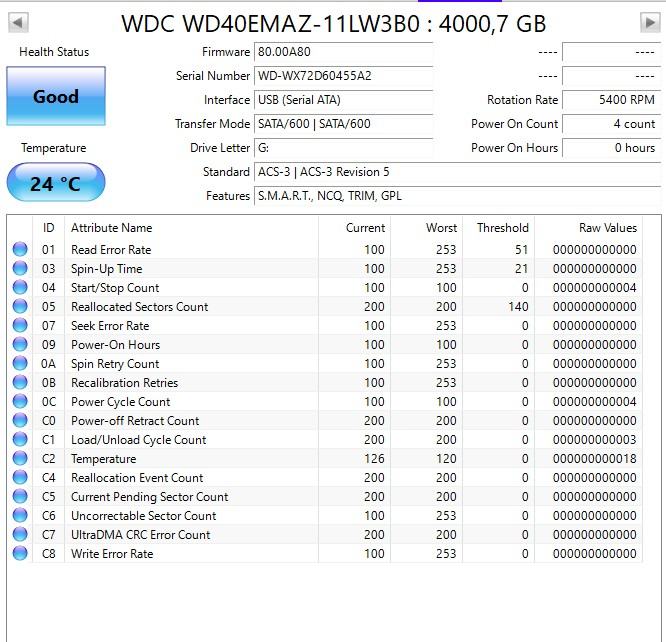The width and height of the screenshot is (666, 642).
Task: Click the Raw Values column header
Action: pos(589,228)
